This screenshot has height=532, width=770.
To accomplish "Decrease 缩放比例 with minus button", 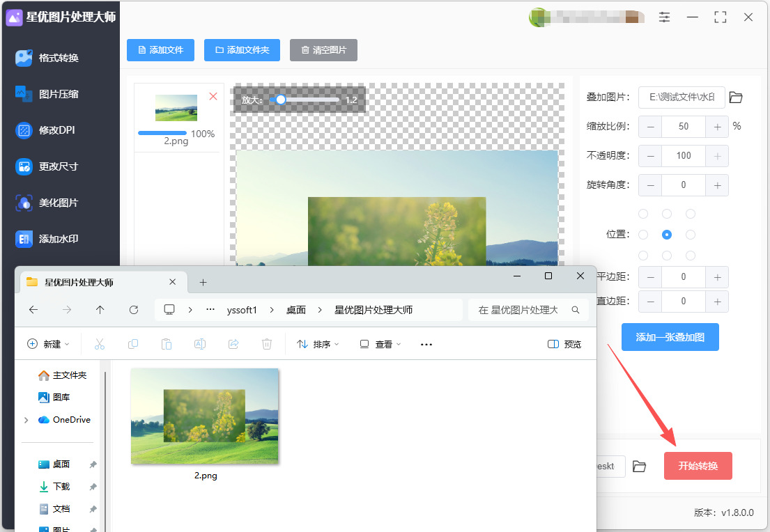I will [x=651, y=127].
